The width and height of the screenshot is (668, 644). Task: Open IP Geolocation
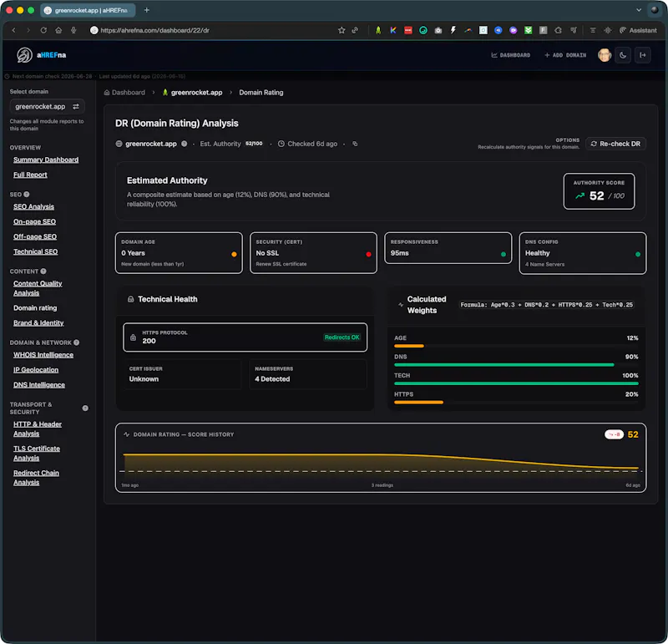point(36,369)
